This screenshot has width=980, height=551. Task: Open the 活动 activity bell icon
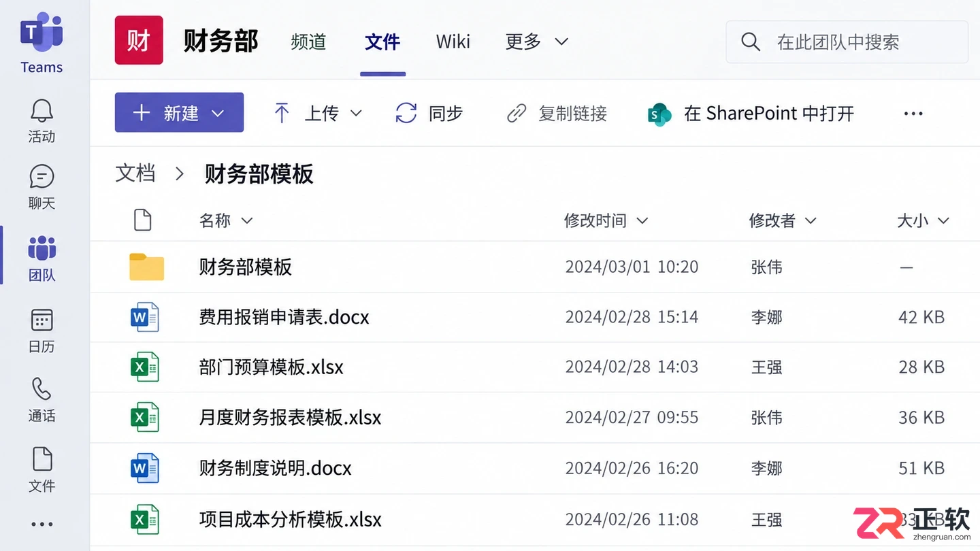[x=42, y=110]
